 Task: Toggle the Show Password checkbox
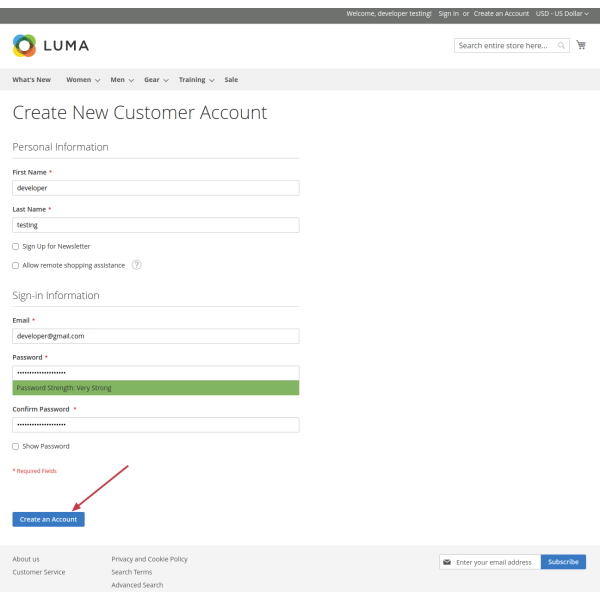pyautogui.click(x=16, y=446)
